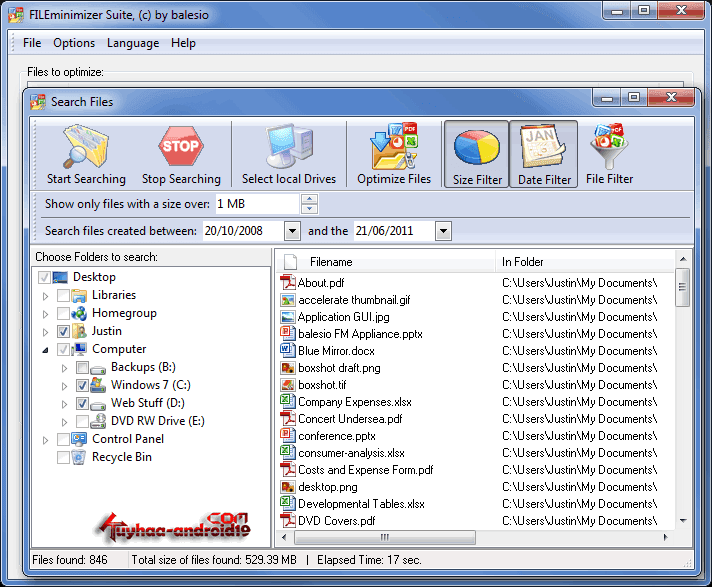This screenshot has height=587, width=712.
Task: Expand the Web Stuff (D:) drive node
Action: 64,404
